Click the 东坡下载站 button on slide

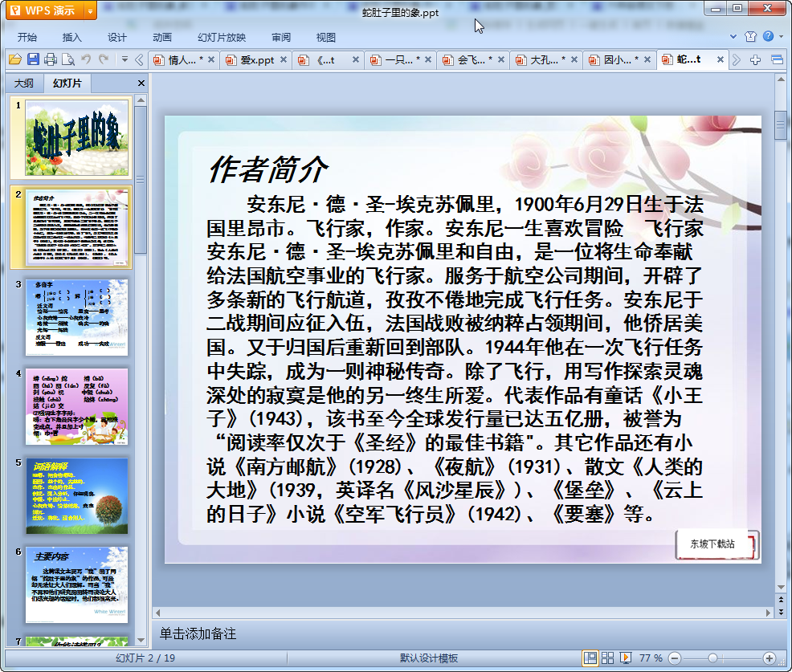tap(716, 544)
